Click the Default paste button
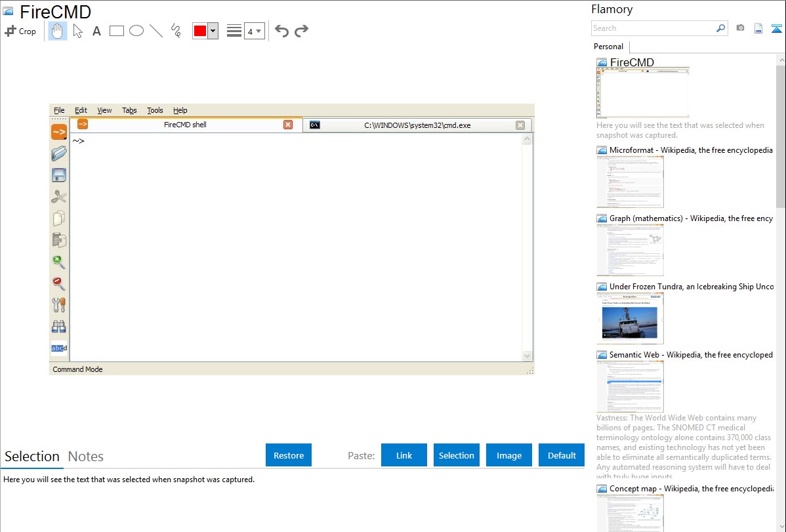Viewport: 786px width, 532px height. pyautogui.click(x=562, y=455)
